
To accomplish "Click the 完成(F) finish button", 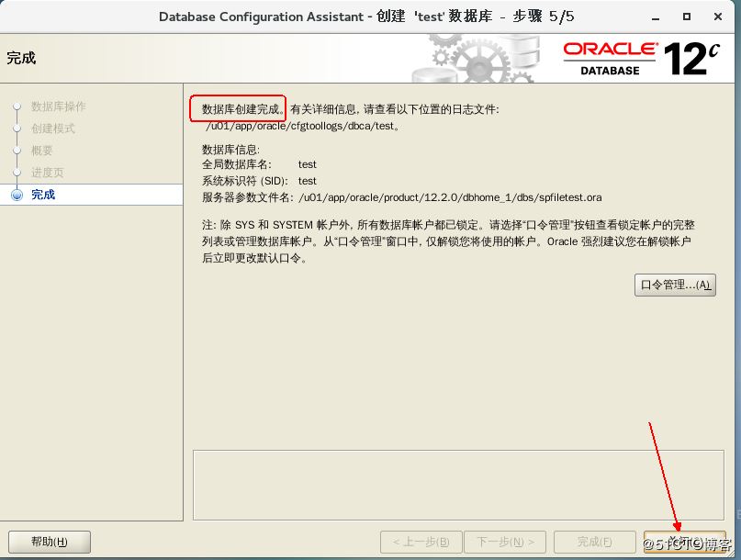I will (594, 542).
